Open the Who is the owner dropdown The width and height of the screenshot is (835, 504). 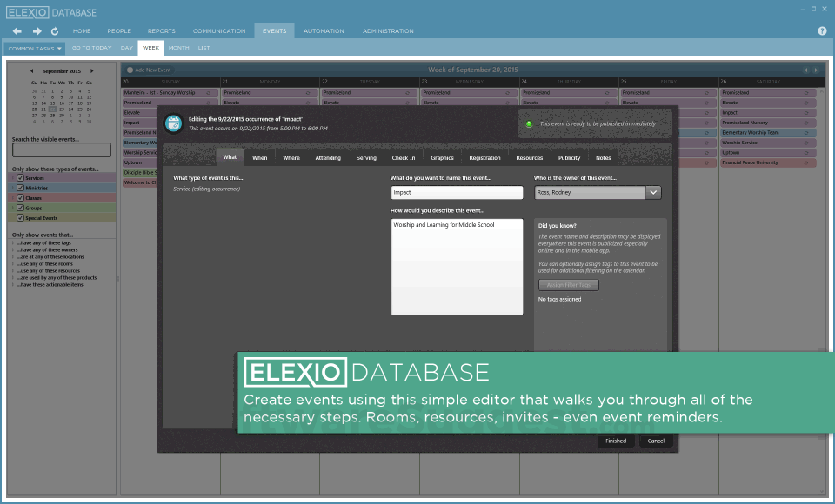click(655, 192)
